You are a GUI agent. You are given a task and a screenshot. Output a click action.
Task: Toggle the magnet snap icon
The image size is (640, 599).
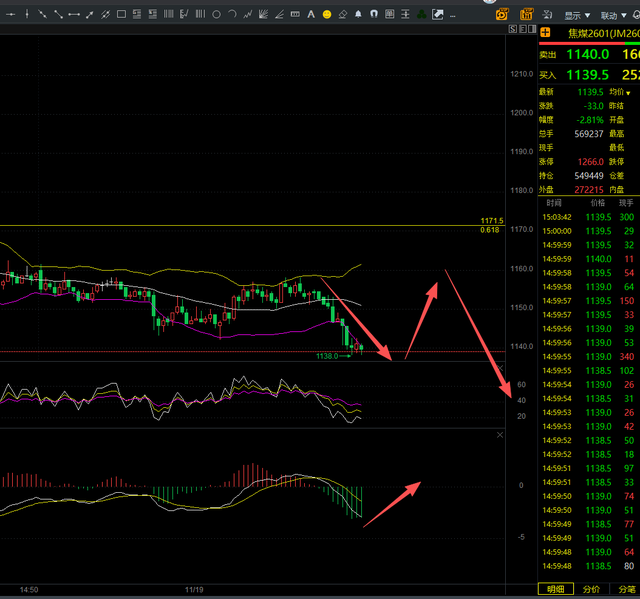click(x=374, y=15)
